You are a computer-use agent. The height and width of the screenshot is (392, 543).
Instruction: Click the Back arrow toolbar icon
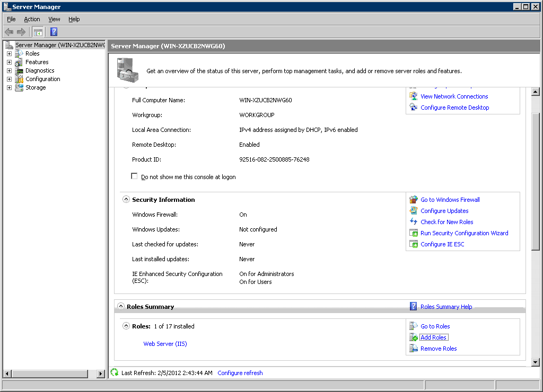tap(9, 32)
